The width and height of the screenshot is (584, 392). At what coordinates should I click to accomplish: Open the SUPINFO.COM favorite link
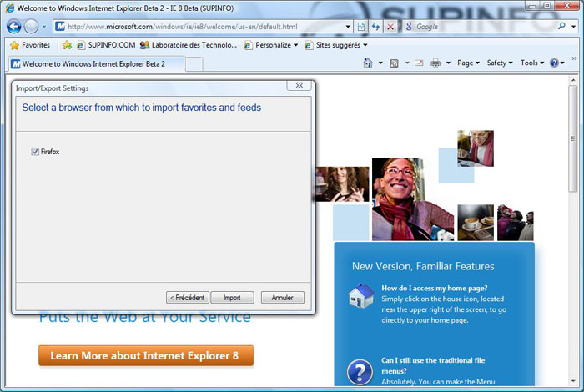tap(106, 45)
